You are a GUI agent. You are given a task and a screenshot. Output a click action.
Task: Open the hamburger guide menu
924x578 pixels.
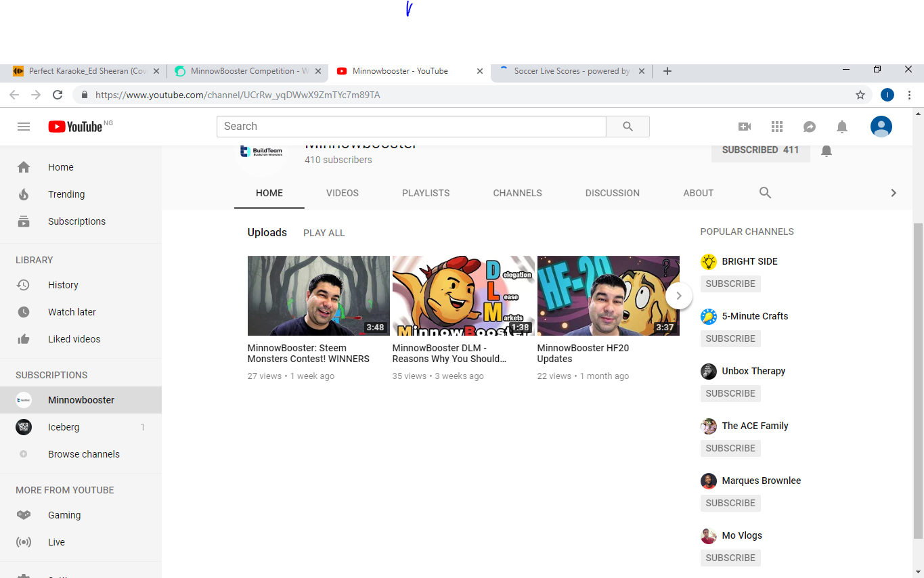[x=24, y=127]
